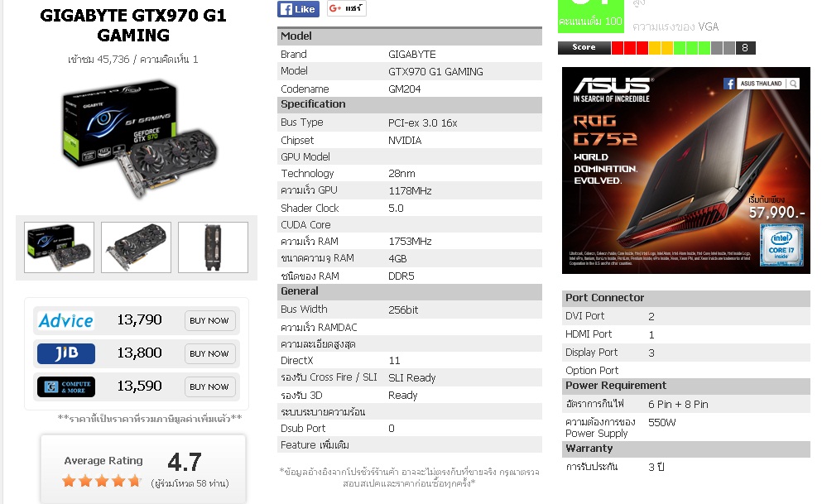Select the second thumbnail showing card only
822x504 pixels.
tap(137, 247)
